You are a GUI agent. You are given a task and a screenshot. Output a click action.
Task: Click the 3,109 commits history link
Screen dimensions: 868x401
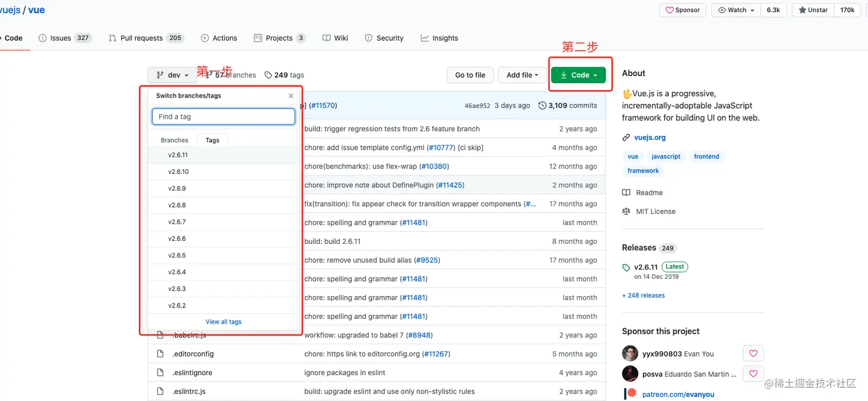(568, 106)
